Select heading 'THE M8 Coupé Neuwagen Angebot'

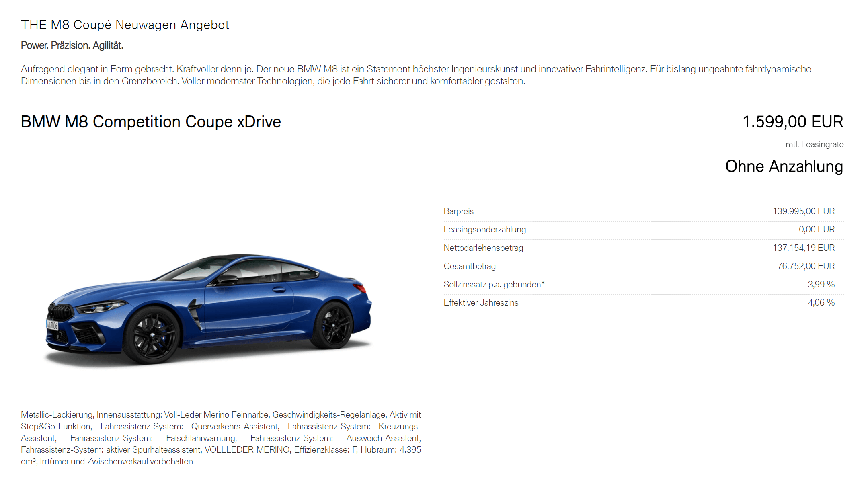pyautogui.click(x=125, y=25)
